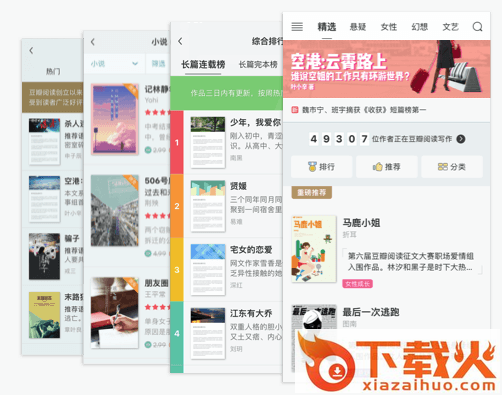Viewport: 502px width, 395px height.
Task: Switch to the 悬疑 tab
Action: [358, 27]
